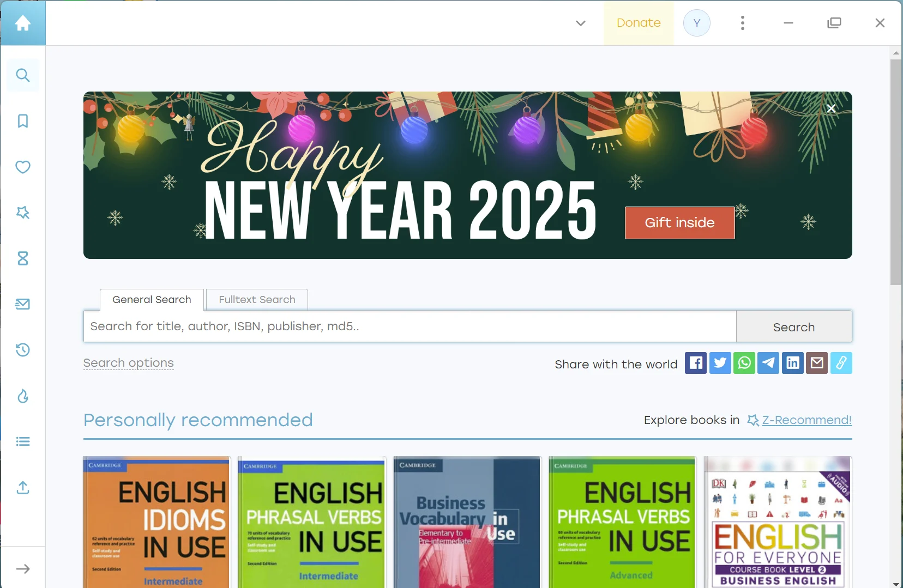903x588 pixels.
Task: Restore down the application window
Action: tap(834, 23)
